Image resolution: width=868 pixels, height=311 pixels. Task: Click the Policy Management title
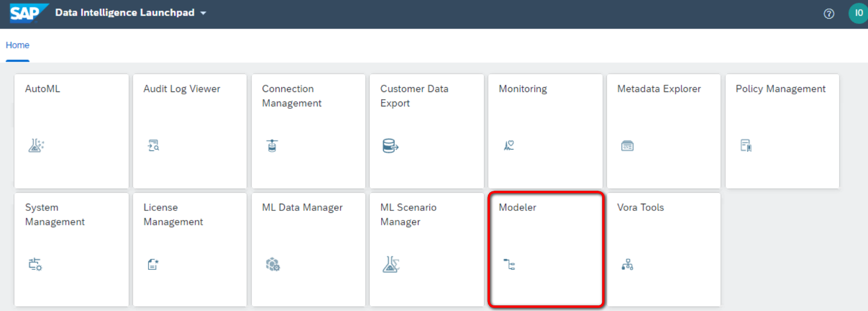(780, 89)
